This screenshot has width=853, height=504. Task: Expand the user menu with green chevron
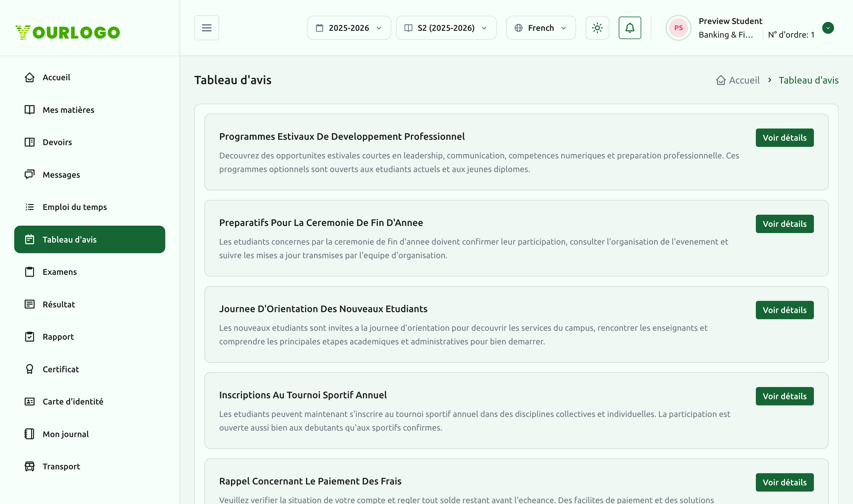click(x=828, y=28)
